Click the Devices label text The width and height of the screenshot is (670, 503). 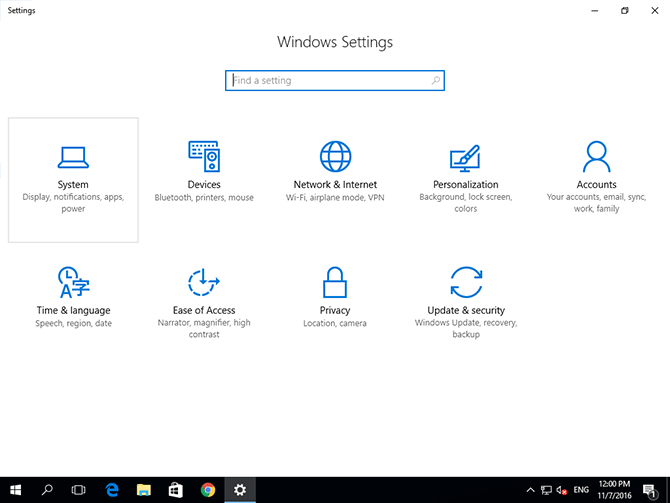(204, 185)
